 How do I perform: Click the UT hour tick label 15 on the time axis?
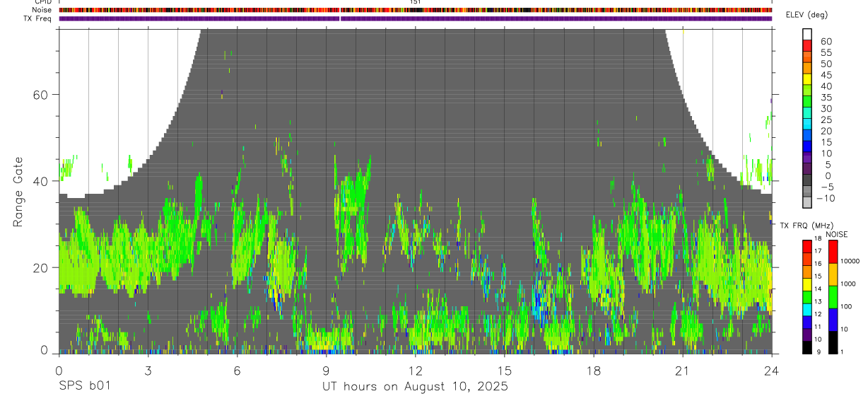click(505, 370)
